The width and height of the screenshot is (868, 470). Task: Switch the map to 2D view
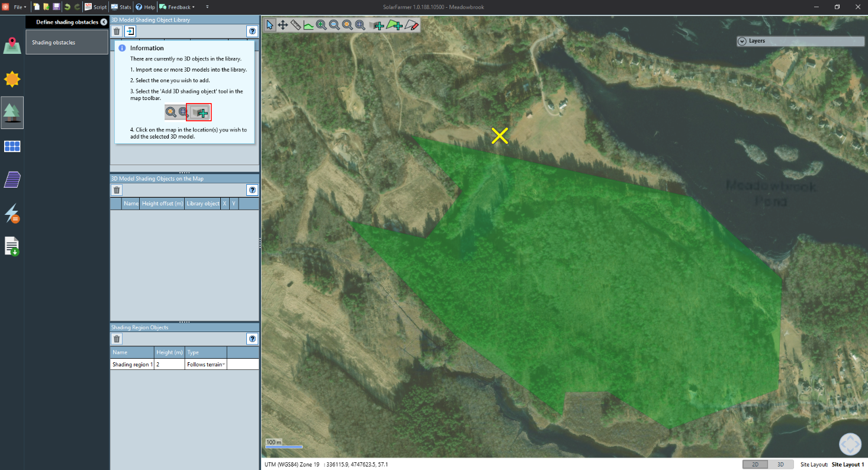(x=755, y=465)
